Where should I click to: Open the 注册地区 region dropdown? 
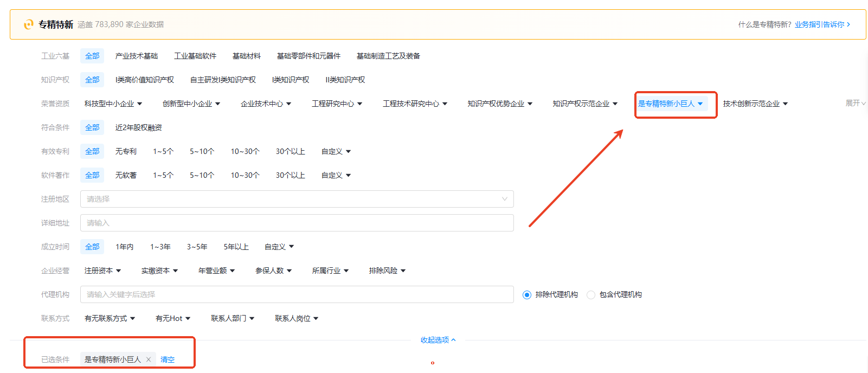coord(297,199)
